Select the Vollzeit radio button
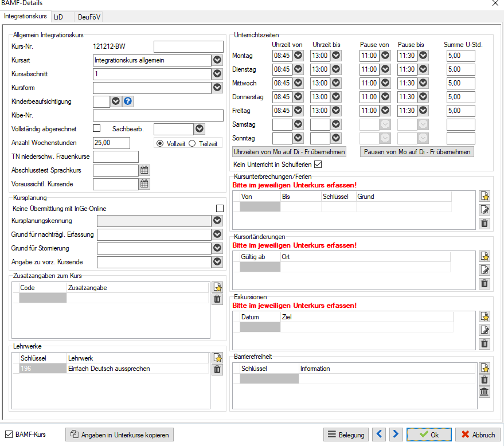The image size is (504, 446). point(160,143)
